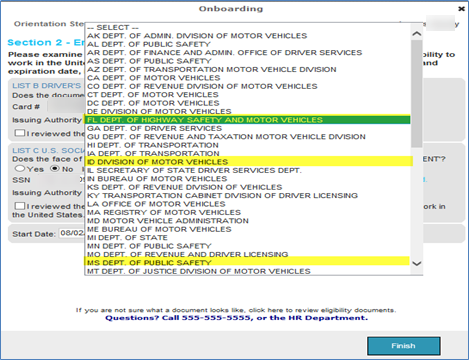Select AS Dept. of Public Safety

[248, 61]
